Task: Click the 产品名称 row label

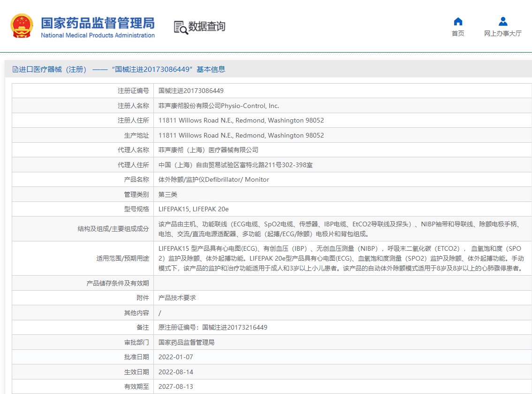Action: [x=137, y=179]
